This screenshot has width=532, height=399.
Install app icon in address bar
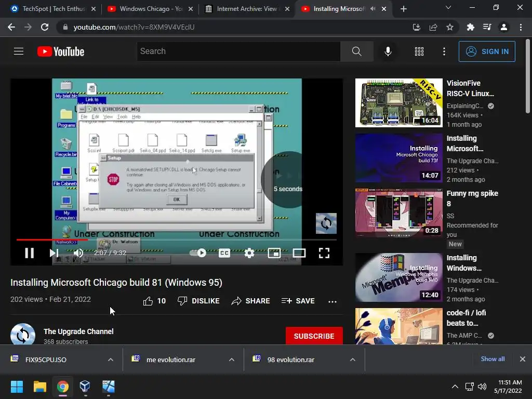point(416,27)
